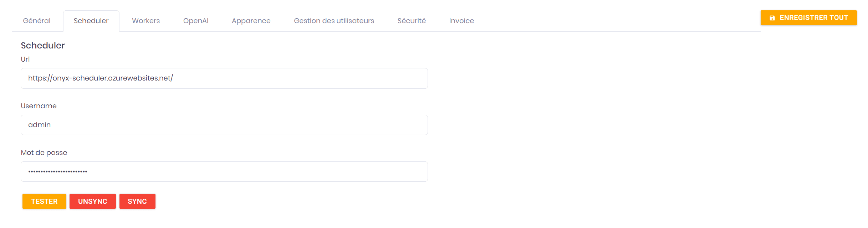Focus the scheduler Url input field
This screenshot has height=228, width=868.
[224, 78]
